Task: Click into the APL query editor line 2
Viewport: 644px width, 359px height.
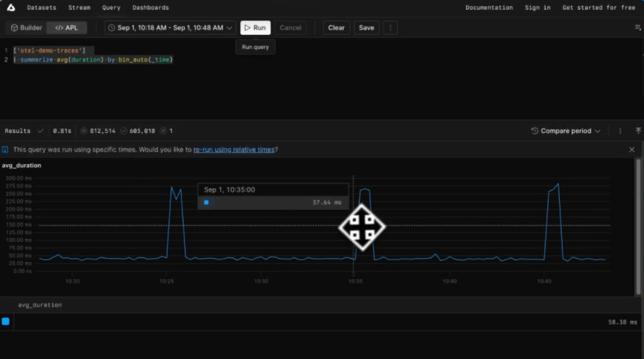Action: 93,60
